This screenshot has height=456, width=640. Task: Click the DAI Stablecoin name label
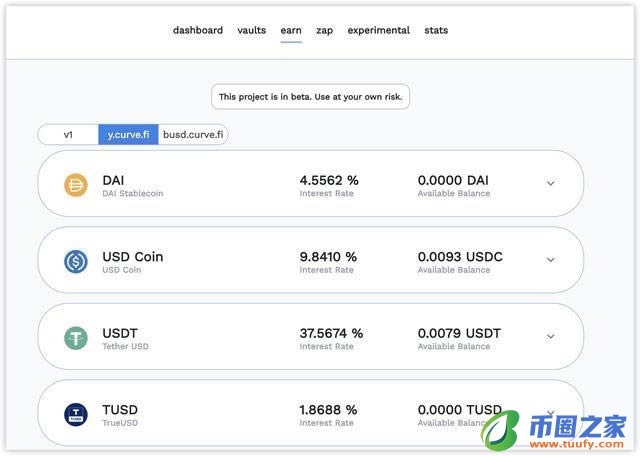132,193
